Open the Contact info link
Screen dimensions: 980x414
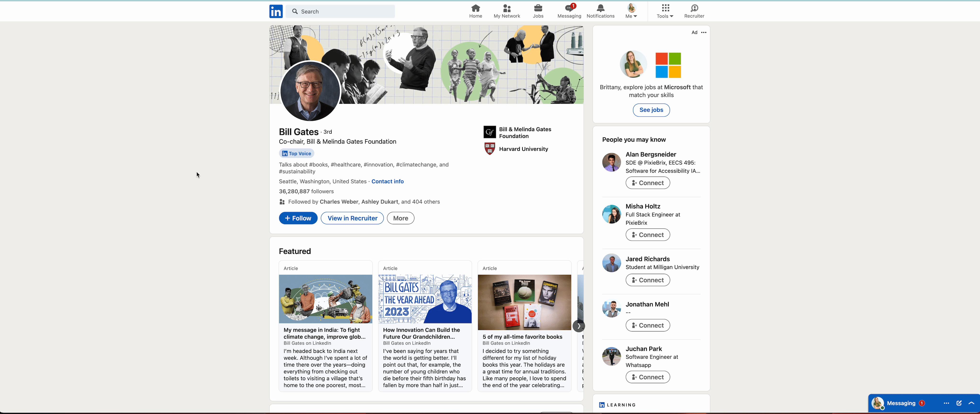pyautogui.click(x=387, y=181)
